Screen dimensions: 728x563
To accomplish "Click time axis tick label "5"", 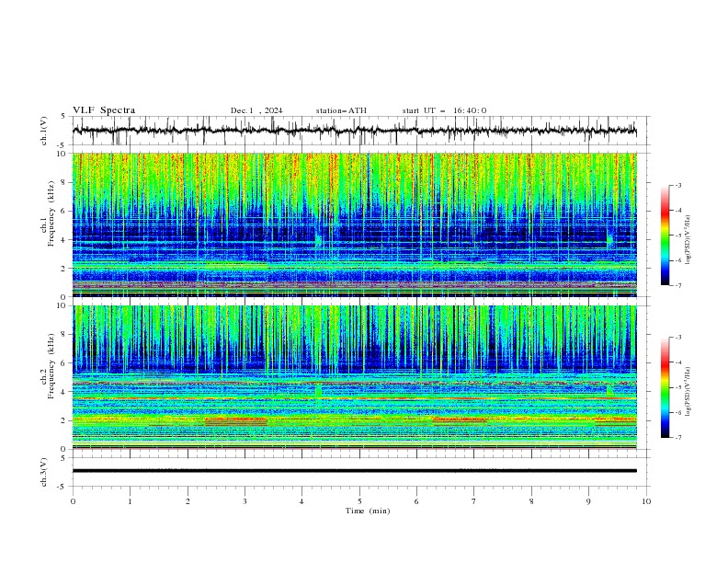I will pyautogui.click(x=359, y=501).
